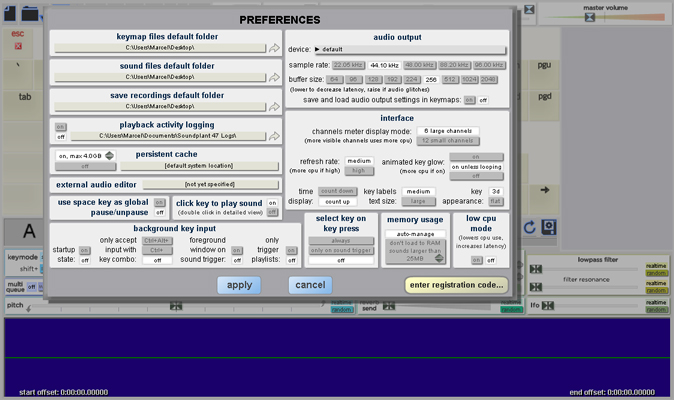Click browse arrow for sound files default folder
674x400 pixels.
[x=275, y=76]
